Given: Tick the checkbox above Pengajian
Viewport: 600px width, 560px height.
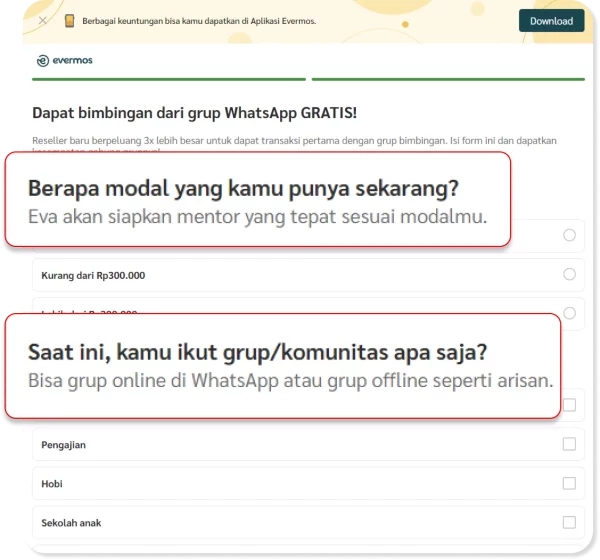Looking at the screenshot, I should tap(569, 405).
